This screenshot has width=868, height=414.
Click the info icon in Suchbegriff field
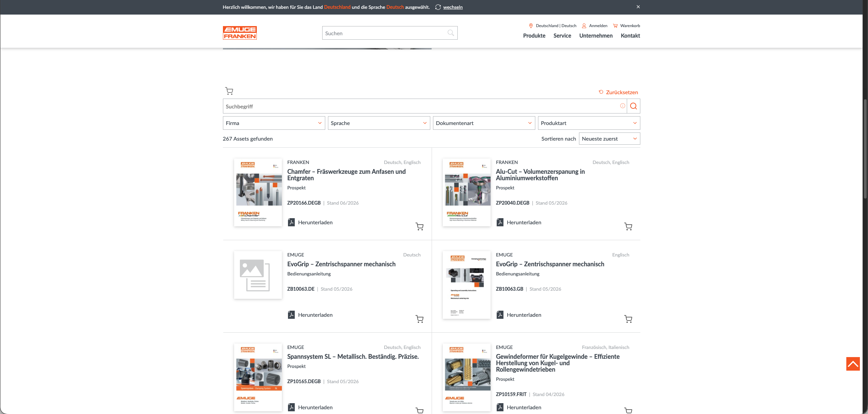[623, 106]
